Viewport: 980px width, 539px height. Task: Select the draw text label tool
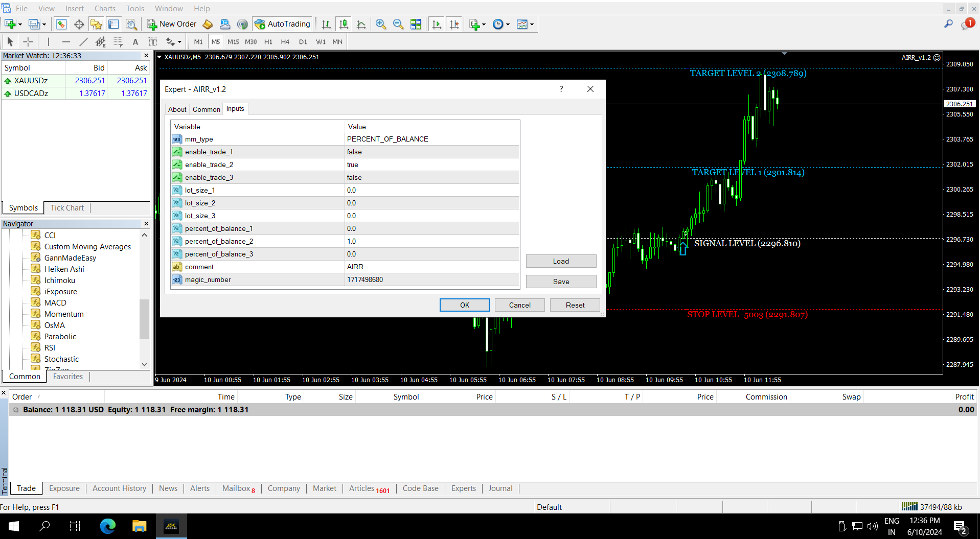[x=152, y=42]
